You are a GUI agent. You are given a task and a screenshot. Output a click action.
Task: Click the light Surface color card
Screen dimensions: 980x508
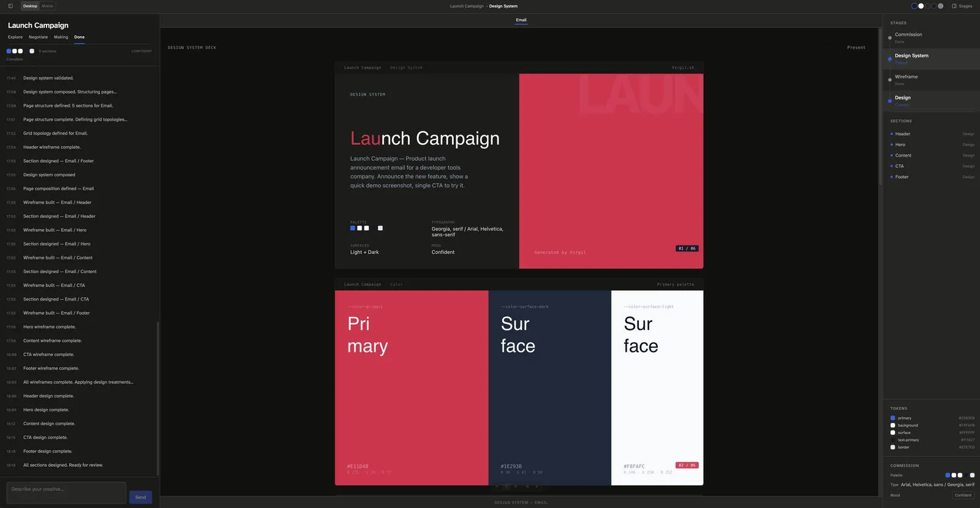tap(657, 388)
